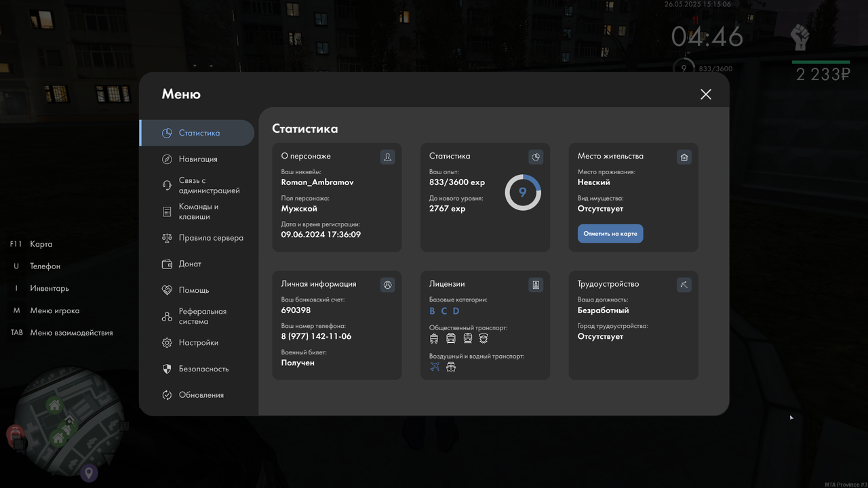Click the Отметить на карте button

[x=610, y=234]
